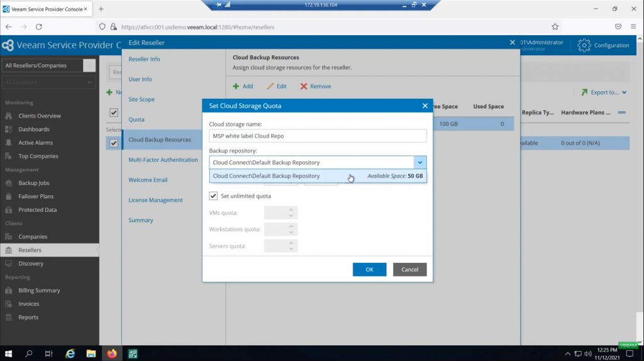This screenshot has width=644, height=361.
Task: Click the Reports sidebar icon
Action: point(9,318)
